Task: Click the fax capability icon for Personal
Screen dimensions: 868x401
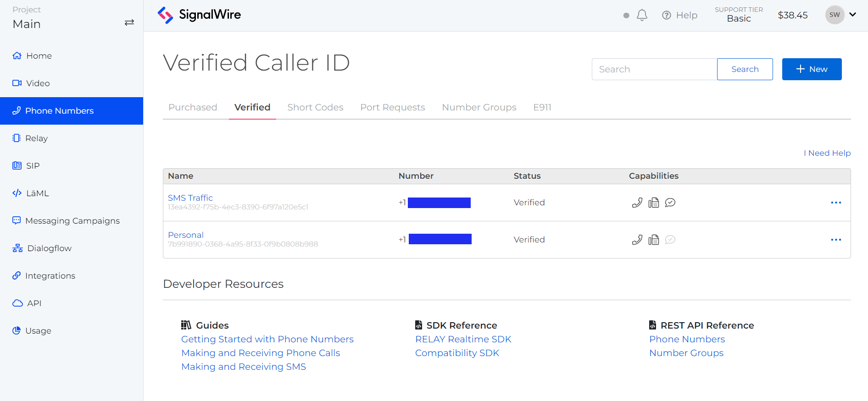Action: click(653, 240)
